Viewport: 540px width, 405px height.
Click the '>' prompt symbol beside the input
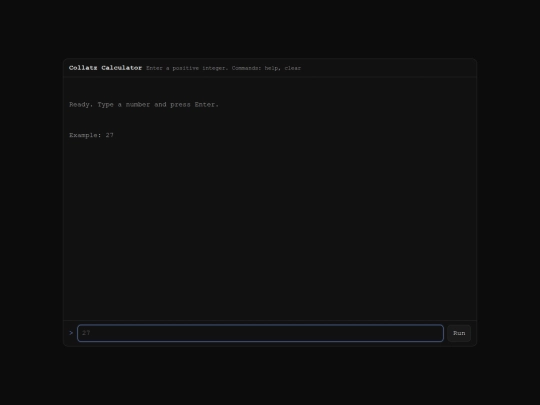coord(71,333)
